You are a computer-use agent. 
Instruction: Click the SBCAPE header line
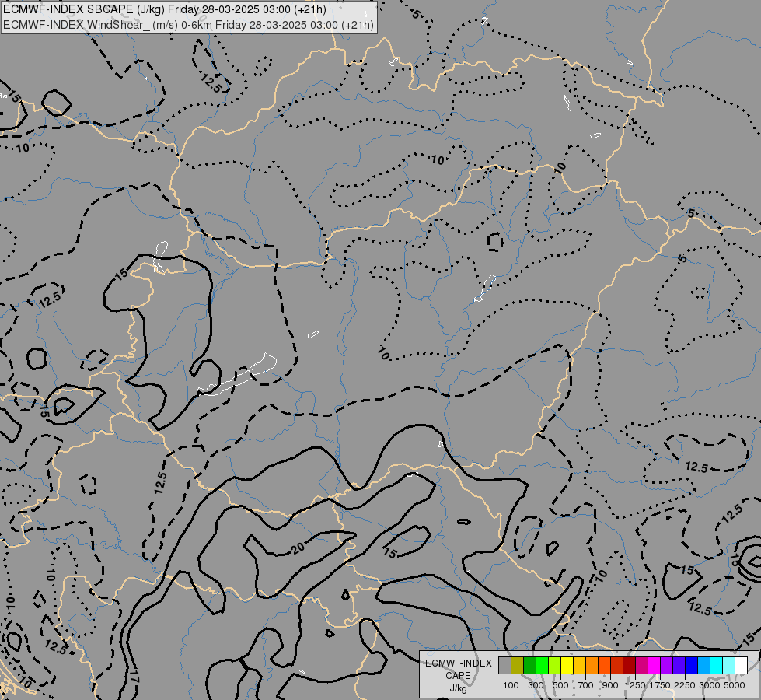(165, 9)
